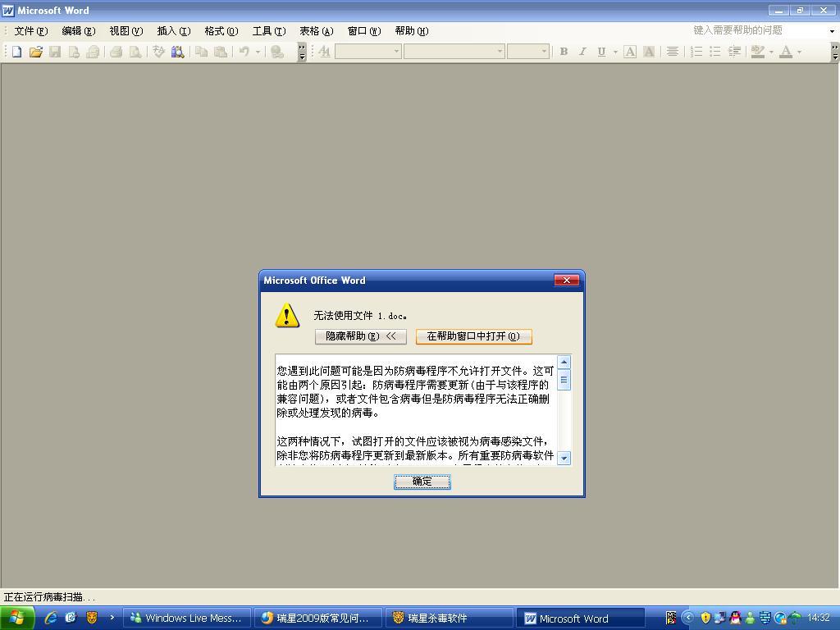The height and width of the screenshot is (630, 840).
Task: Create a new blank document from toolbar
Action: point(16,52)
